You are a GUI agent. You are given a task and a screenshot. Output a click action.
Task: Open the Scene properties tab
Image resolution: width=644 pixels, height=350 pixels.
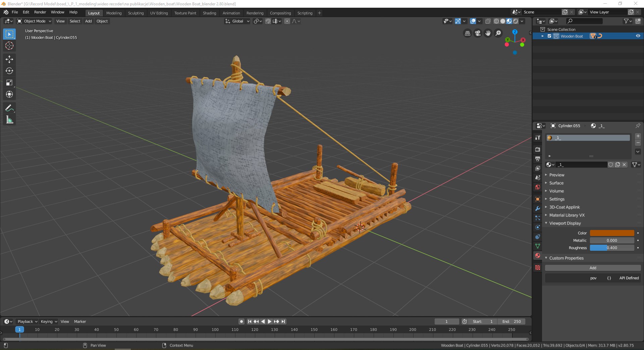pos(538,177)
